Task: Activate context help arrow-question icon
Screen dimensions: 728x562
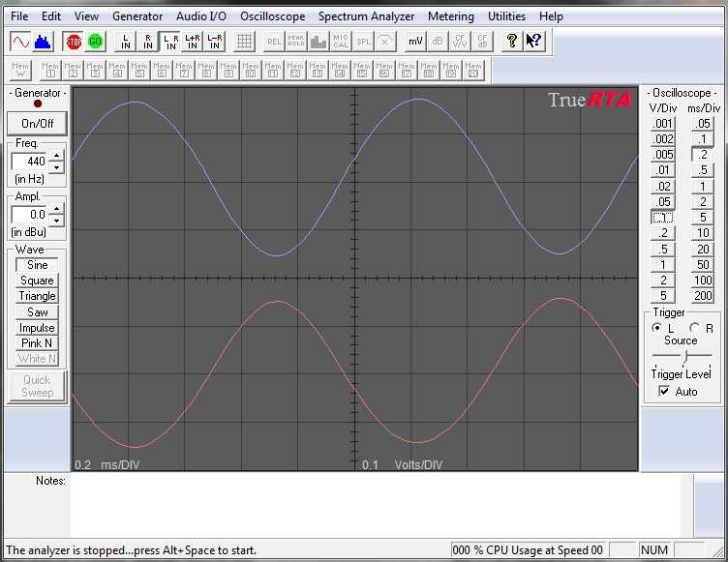Action: click(x=534, y=42)
